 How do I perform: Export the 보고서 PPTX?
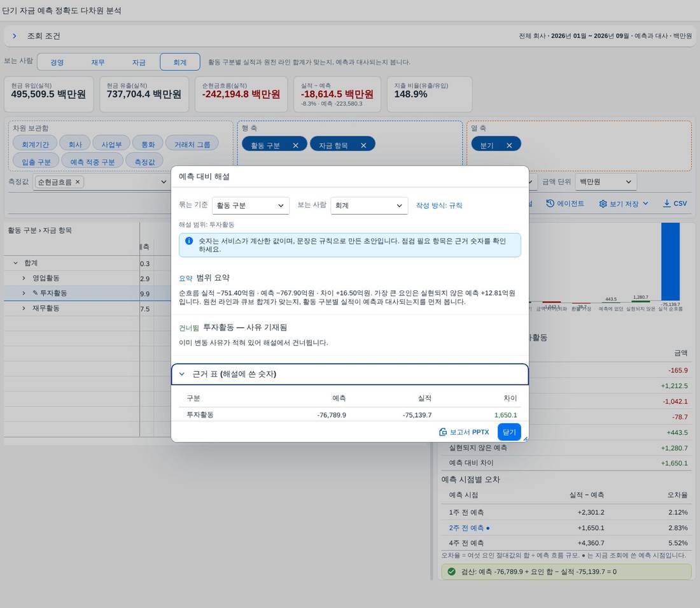464,432
